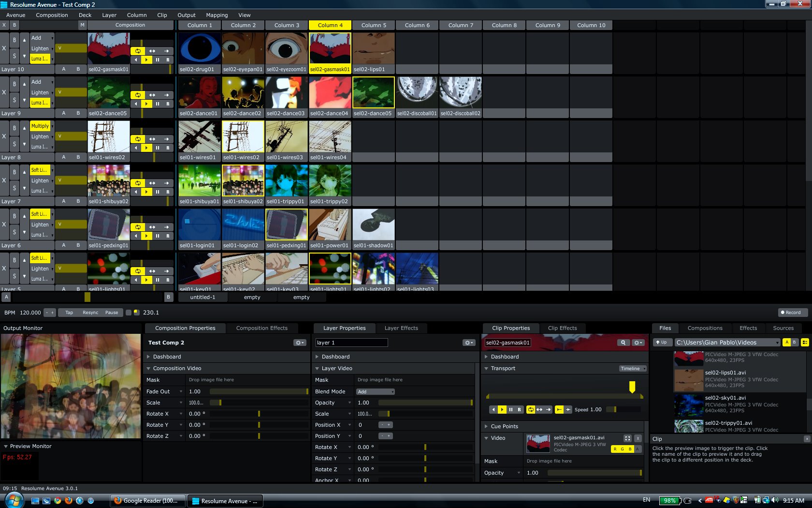Image resolution: width=812 pixels, height=508 pixels.
Task: Set random playback on Layer 9
Action: [168, 104]
